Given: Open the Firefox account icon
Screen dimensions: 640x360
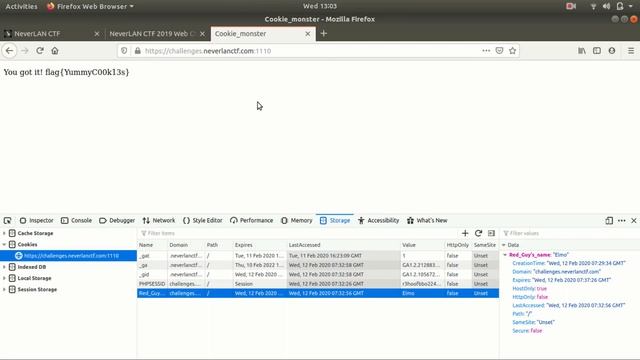Looking at the screenshot, I should point(612,51).
